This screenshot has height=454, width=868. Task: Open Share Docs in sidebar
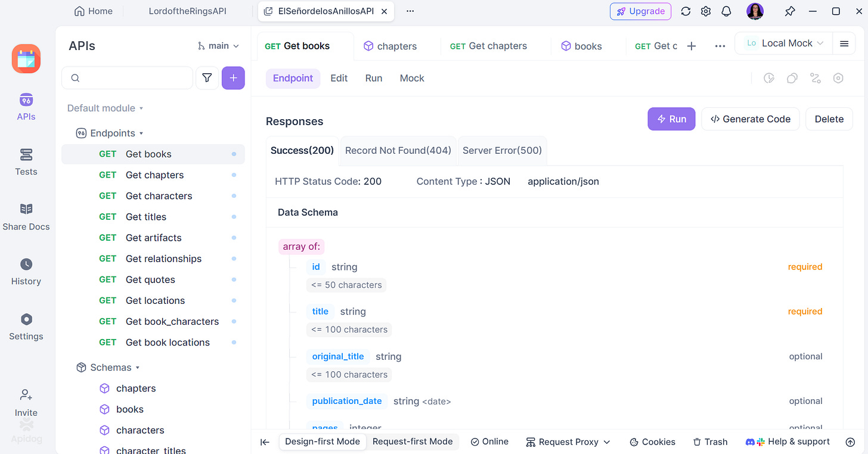[26, 217]
